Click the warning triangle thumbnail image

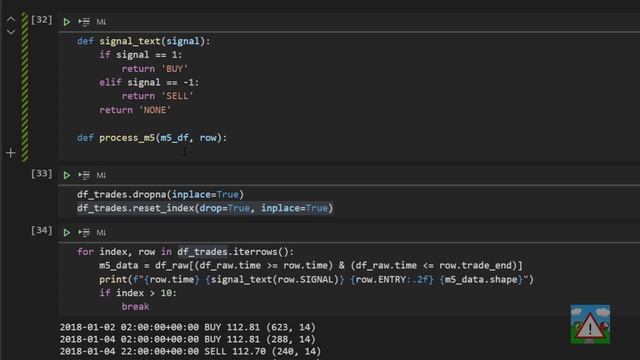point(590,324)
